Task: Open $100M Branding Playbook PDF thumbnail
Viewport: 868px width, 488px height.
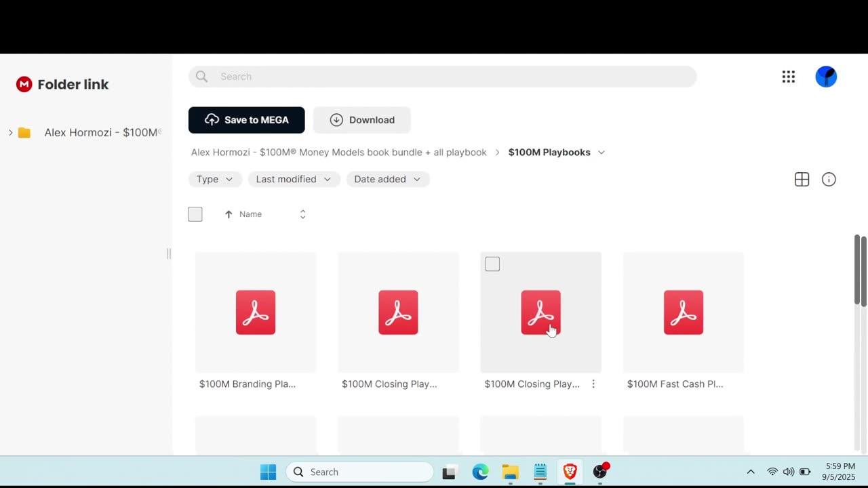Action: (x=256, y=312)
